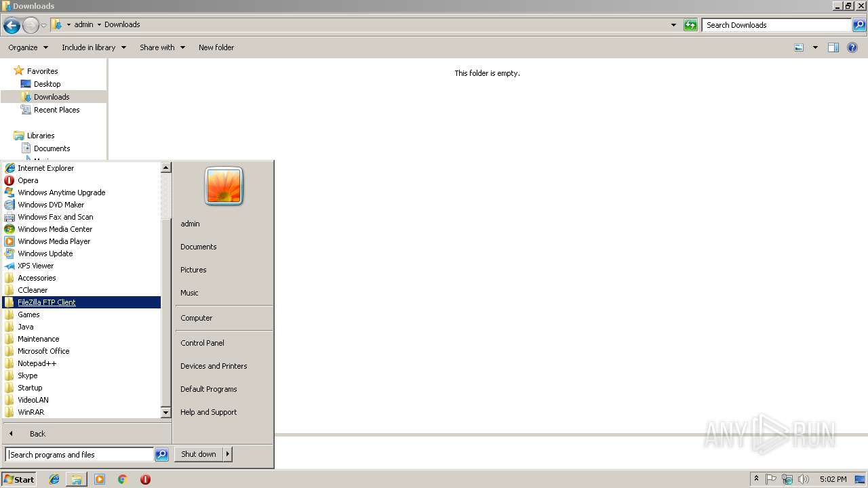
Task: Expand the Games program folder
Action: 81,314
